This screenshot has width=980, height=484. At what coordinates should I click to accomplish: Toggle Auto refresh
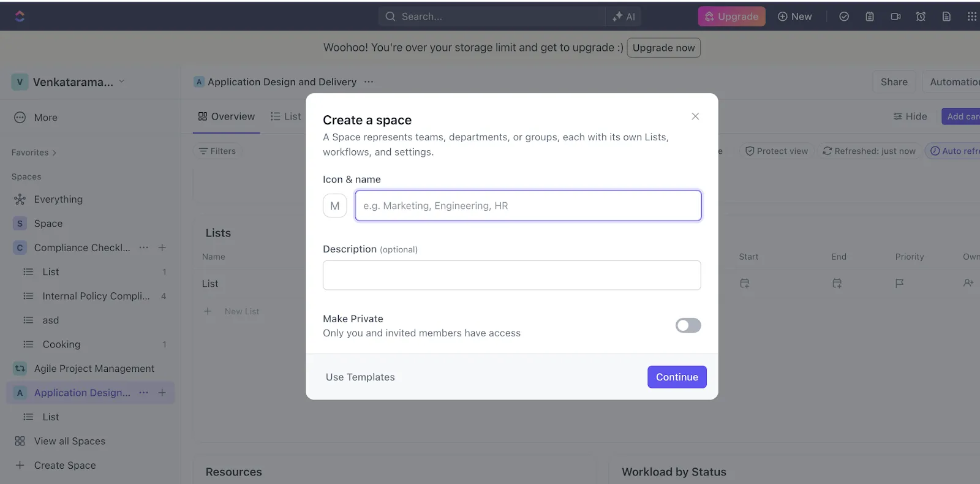click(954, 151)
